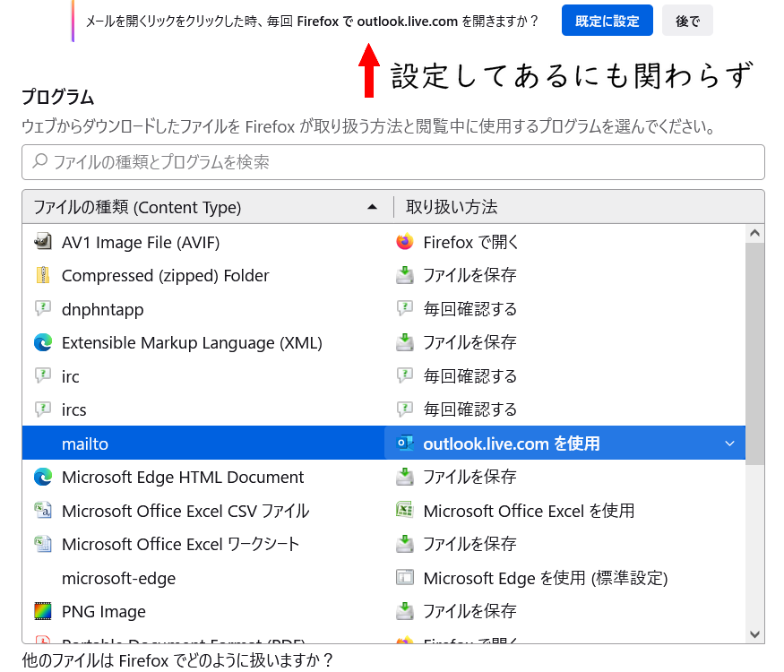This screenshot has height=672, width=784.
Task: Select the PNG Image row label
Action: 104,611
